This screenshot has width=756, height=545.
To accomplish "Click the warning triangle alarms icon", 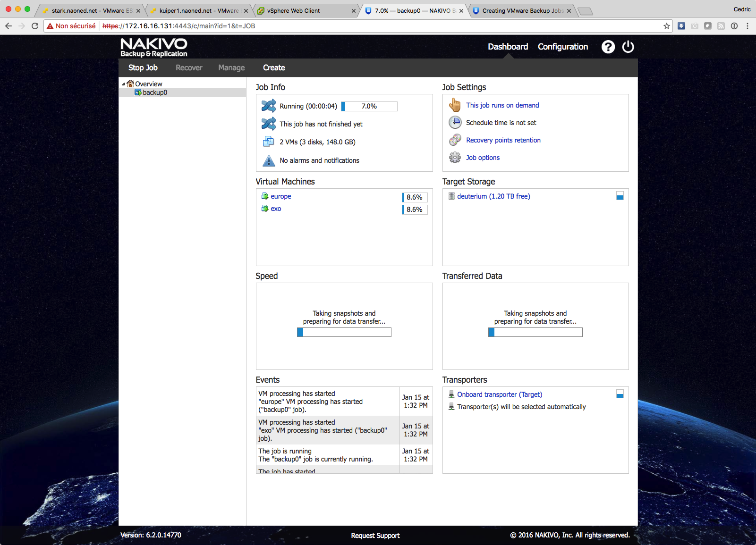I will (269, 161).
